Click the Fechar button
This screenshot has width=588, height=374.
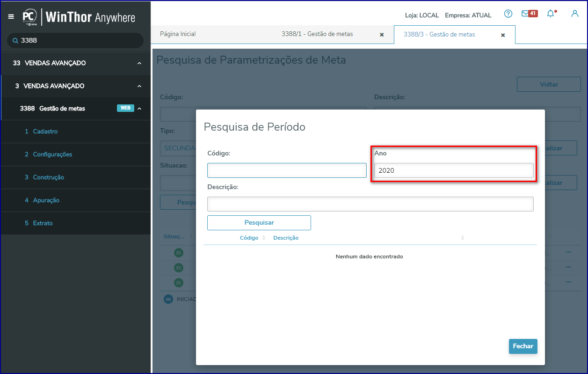coord(523,346)
